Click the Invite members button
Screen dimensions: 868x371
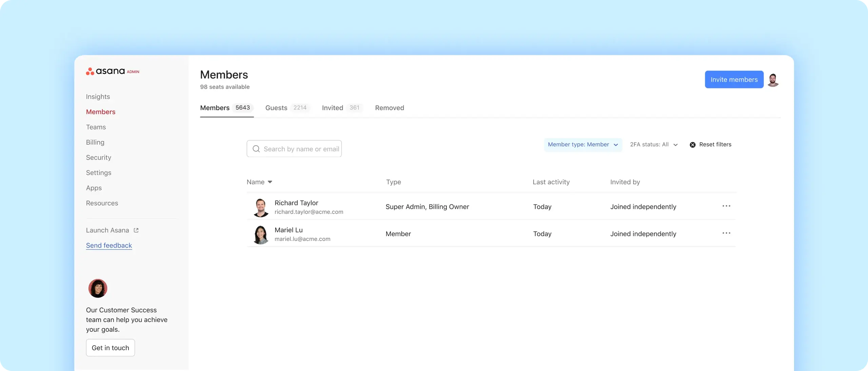[734, 80]
